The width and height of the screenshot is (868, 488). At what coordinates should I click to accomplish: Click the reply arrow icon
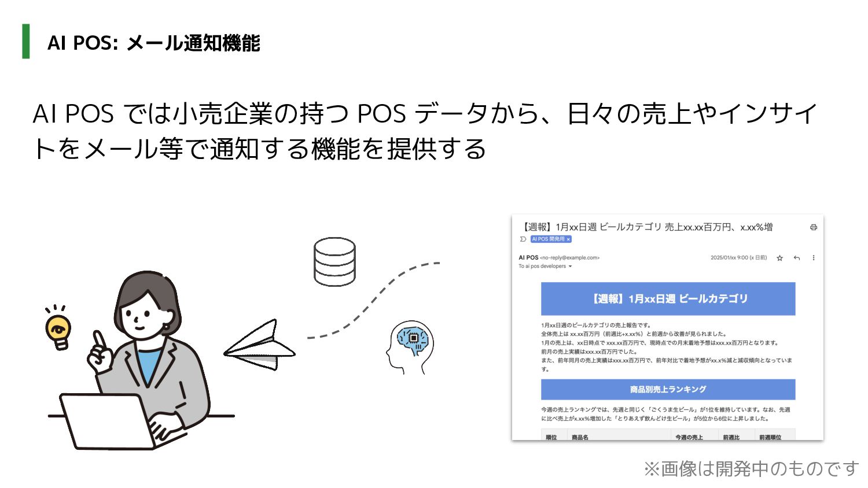pos(797,258)
